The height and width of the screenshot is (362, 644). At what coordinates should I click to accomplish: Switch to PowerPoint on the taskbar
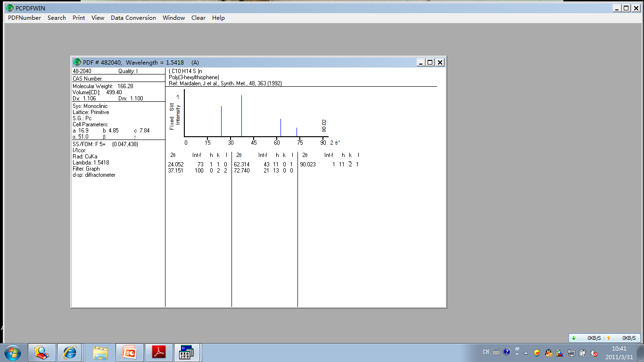129,352
